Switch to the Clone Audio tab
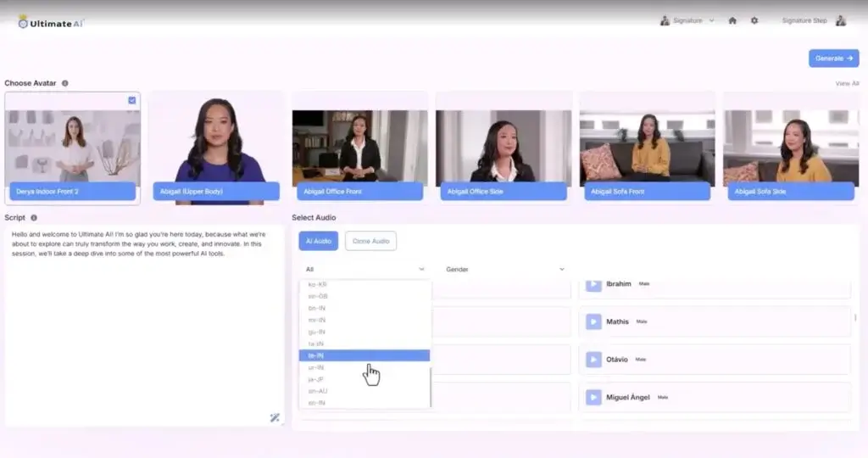The image size is (868, 458). (x=370, y=241)
